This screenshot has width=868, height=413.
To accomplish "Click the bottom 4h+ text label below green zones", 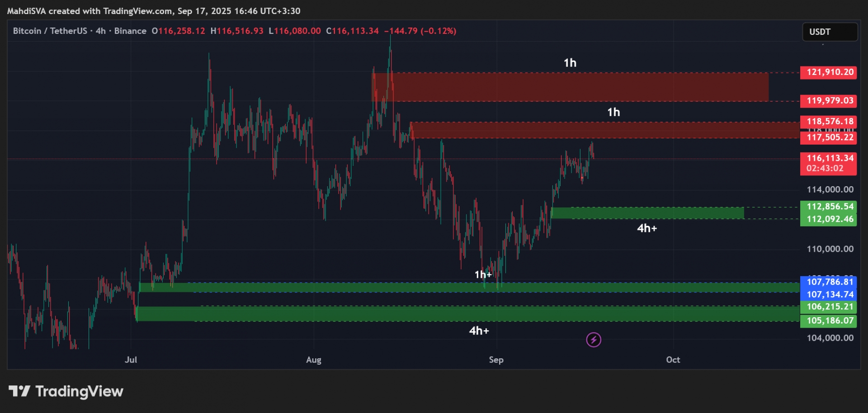I will click(x=479, y=331).
